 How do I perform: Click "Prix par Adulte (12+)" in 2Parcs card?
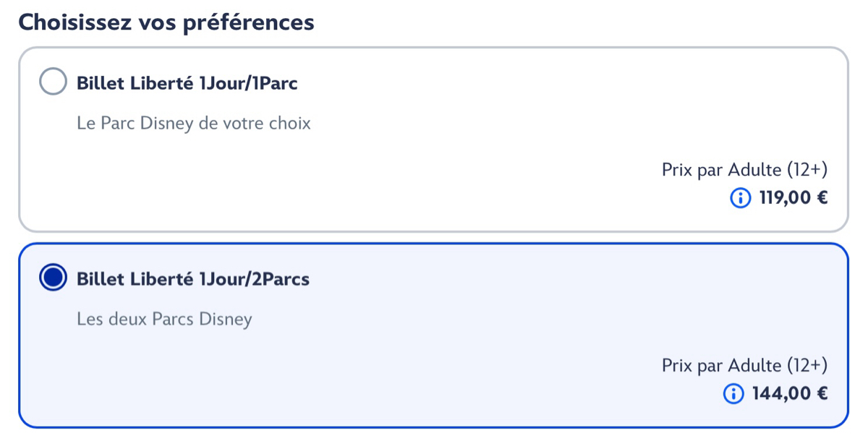tap(744, 365)
